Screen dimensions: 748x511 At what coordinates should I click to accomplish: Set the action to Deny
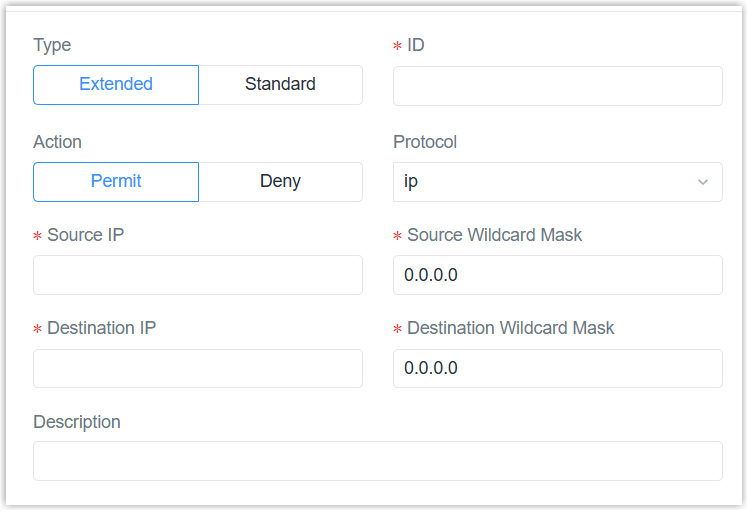[280, 182]
